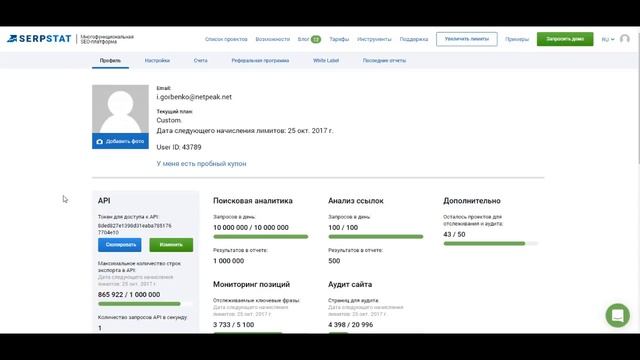Click the profile avatar placeholder image
Viewport: 640px width, 360px height.
[120, 109]
